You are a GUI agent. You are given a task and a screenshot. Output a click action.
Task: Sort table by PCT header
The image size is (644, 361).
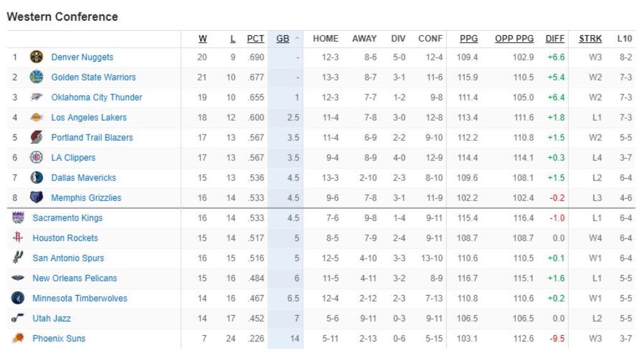[x=255, y=39]
